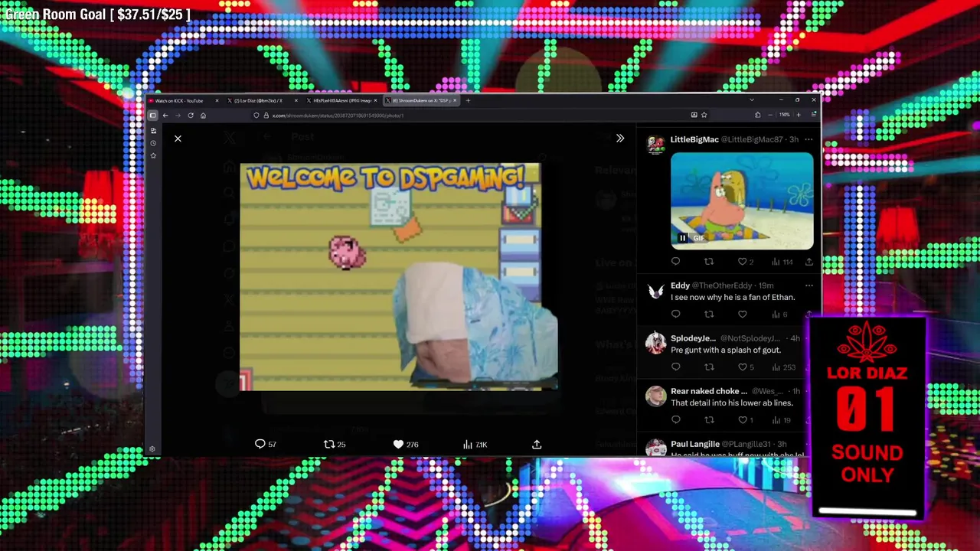
Task: Open Paul Langille profile name link
Action: (694, 444)
